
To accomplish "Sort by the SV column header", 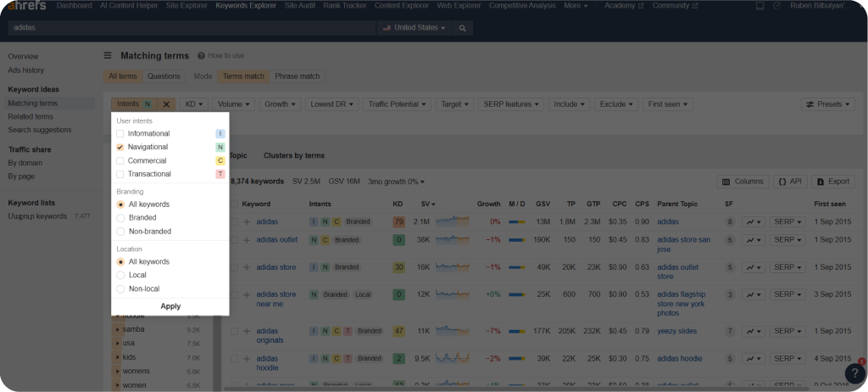I will 428,204.
